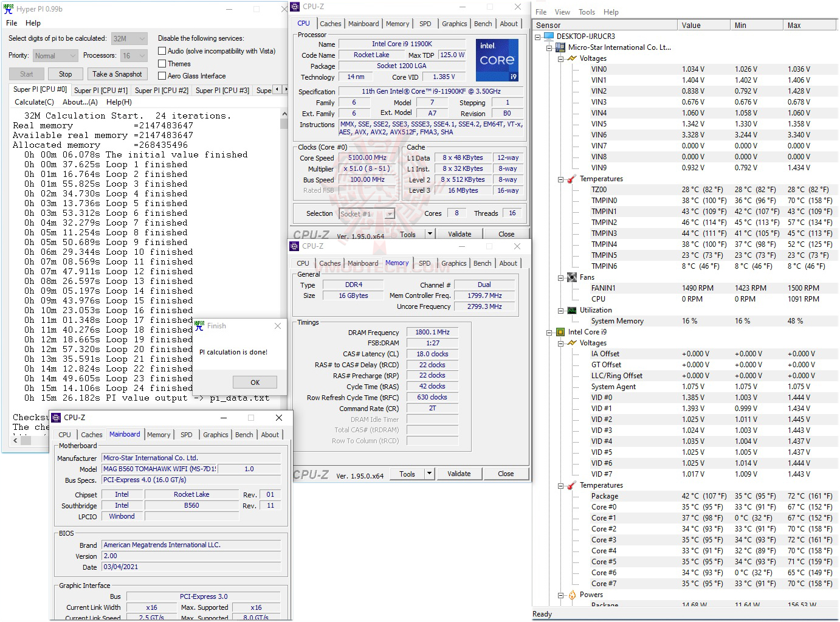Click the processor icon beside Intel Core i9
Image resolution: width=840 pixels, height=622 pixels.
tap(560, 332)
